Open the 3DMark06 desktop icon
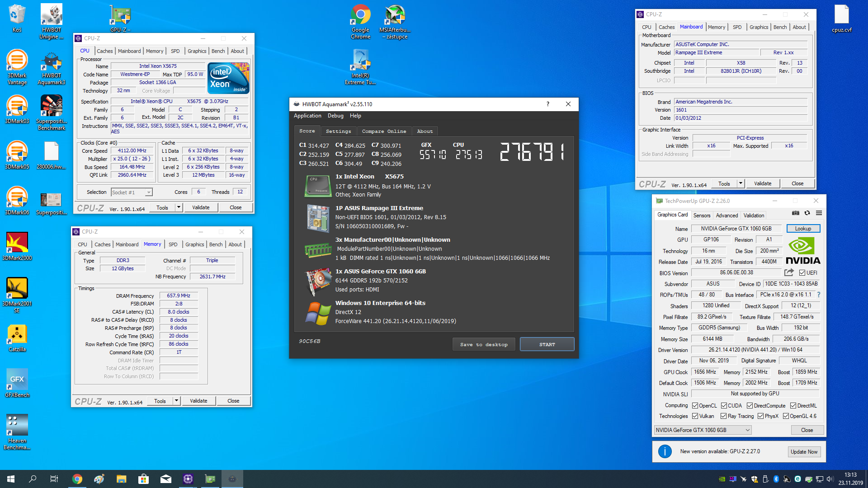The width and height of the screenshot is (868, 488). 17,201
